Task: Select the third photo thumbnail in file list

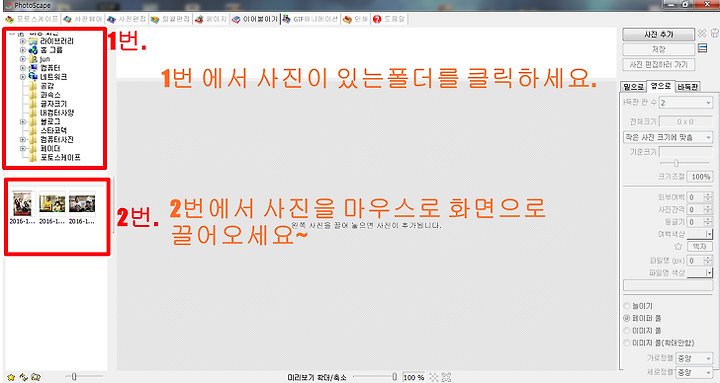Action: click(x=82, y=204)
